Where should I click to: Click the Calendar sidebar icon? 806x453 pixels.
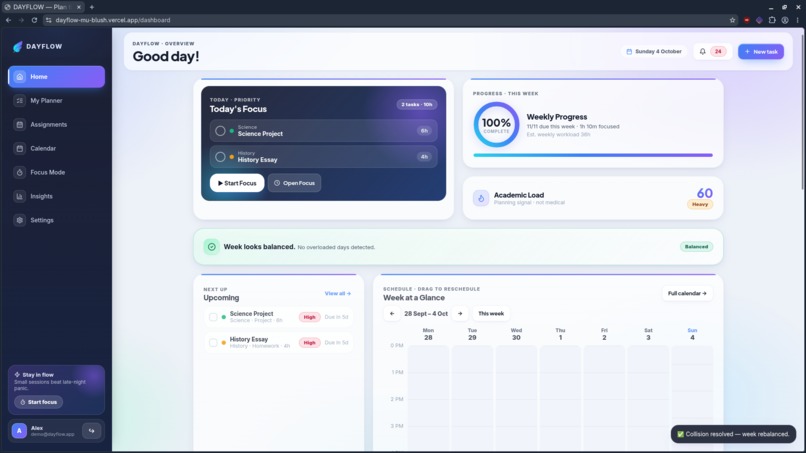point(20,149)
